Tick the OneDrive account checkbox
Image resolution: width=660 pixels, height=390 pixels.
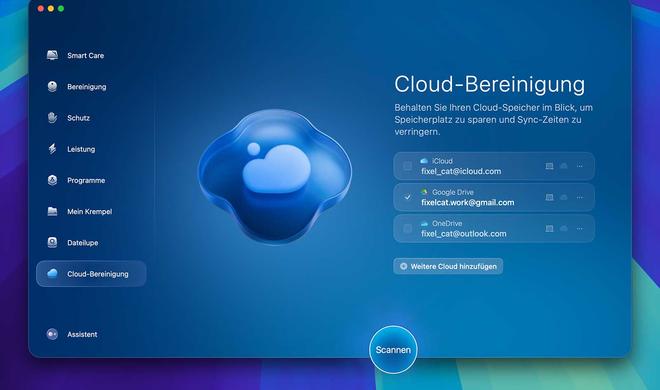[407, 228]
